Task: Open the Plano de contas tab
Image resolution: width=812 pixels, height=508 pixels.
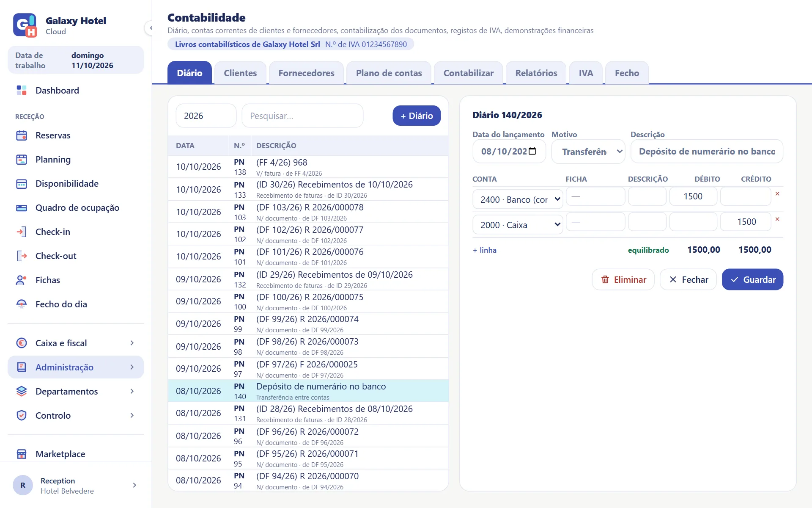Action: (389, 73)
